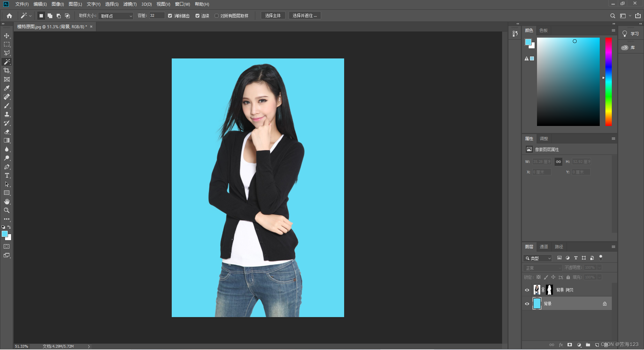644x350 pixels.
Task: Open the 取样大小 sample size dropdown
Action: click(x=116, y=16)
